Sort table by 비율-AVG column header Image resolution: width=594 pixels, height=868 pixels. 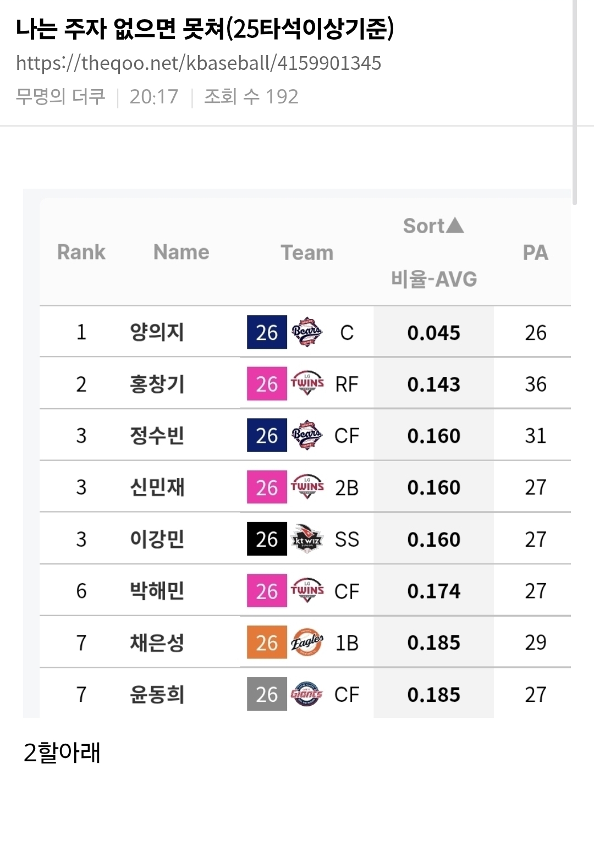tap(434, 279)
